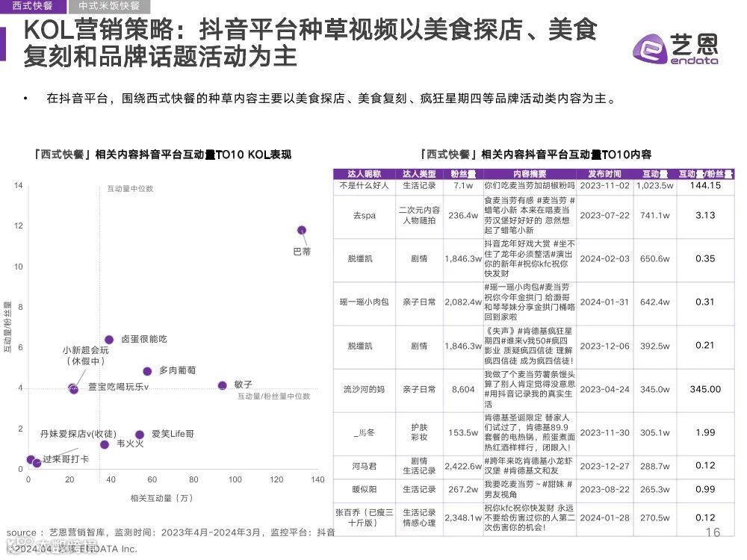Select the 卤蛋很能吃 scatter dot

[109, 340]
